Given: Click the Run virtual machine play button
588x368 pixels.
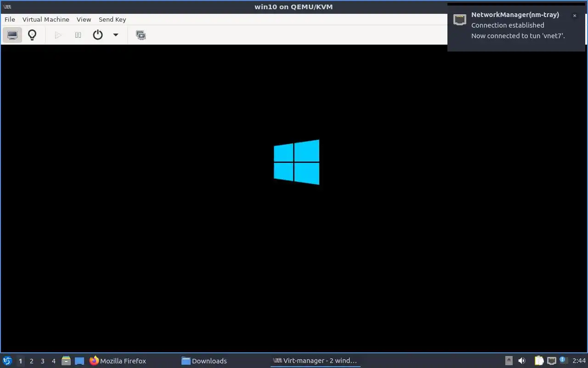Looking at the screenshot, I should [58, 35].
